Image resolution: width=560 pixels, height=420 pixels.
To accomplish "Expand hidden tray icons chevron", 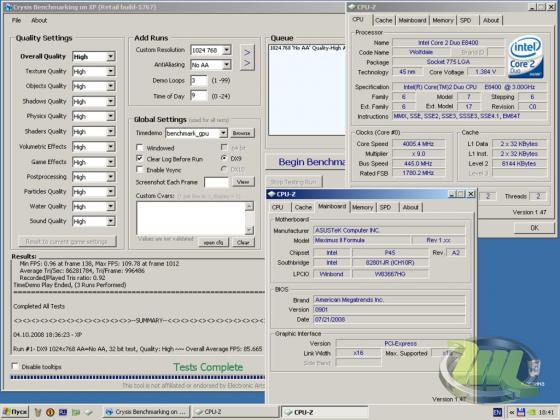I will coord(511,412).
